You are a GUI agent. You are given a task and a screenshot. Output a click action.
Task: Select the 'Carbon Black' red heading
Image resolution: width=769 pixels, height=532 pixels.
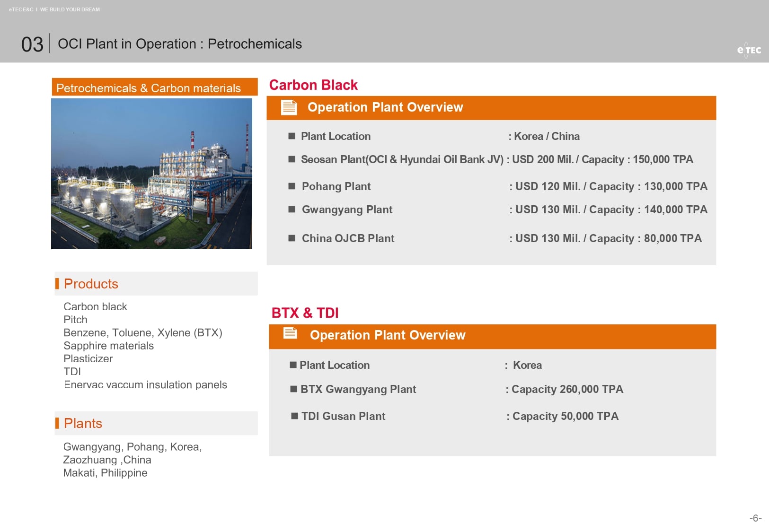[x=313, y=85]
